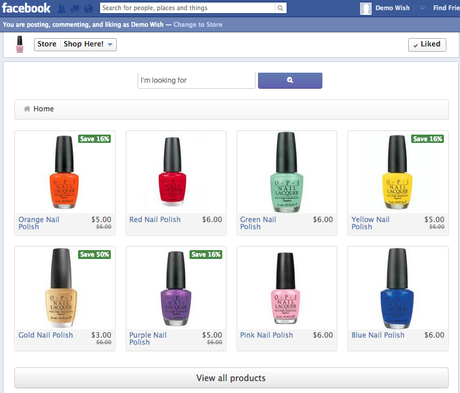Open the Shop Here! dropdown

pos(88,44)
